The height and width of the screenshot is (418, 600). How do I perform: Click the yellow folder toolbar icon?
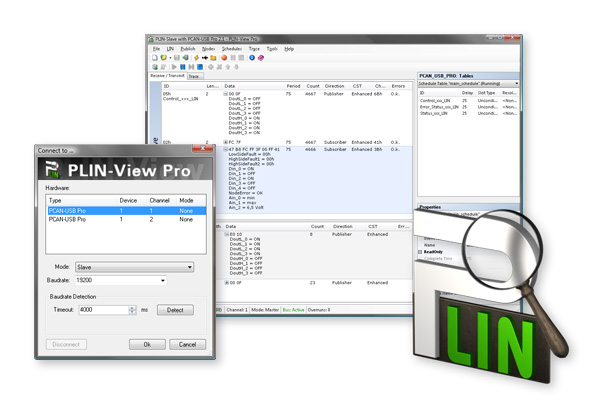tap(213, 58)
